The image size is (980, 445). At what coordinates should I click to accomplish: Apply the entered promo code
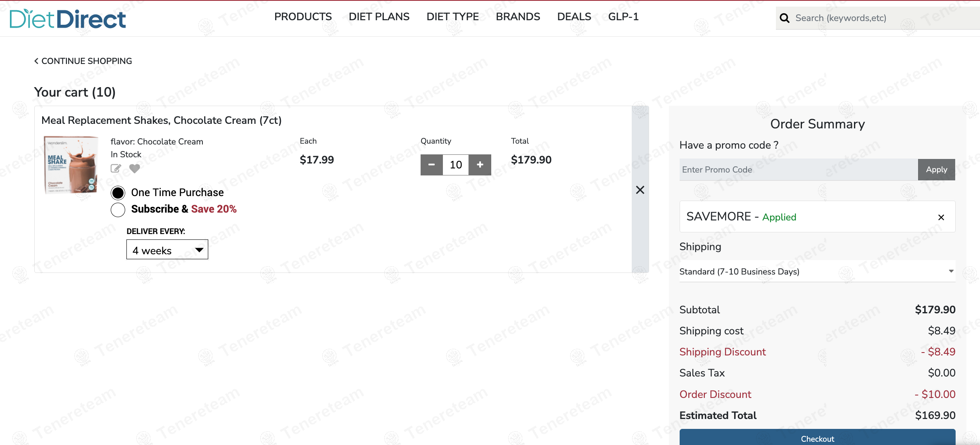pos(936,170)
